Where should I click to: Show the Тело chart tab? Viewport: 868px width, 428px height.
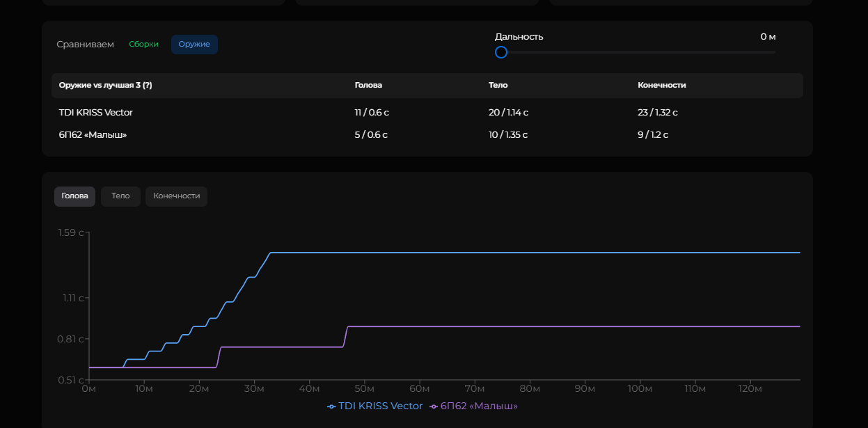coord(120,196)
